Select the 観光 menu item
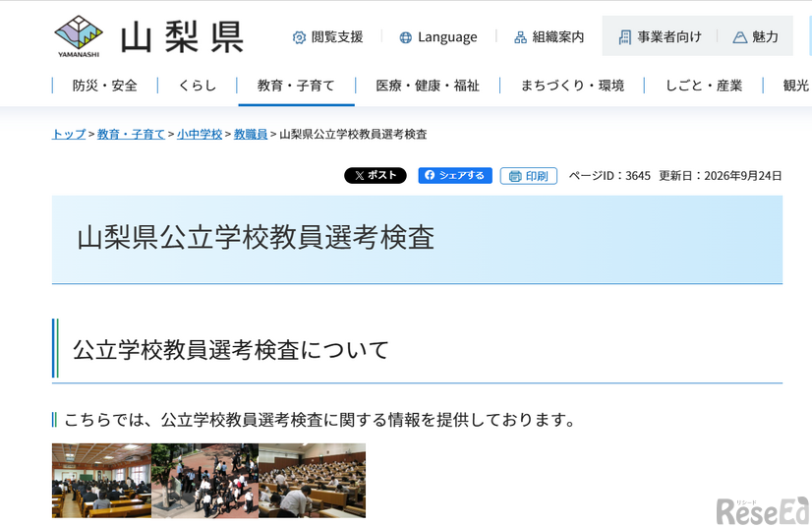Screen dimensions: 812x527 [x=795, y=86]
